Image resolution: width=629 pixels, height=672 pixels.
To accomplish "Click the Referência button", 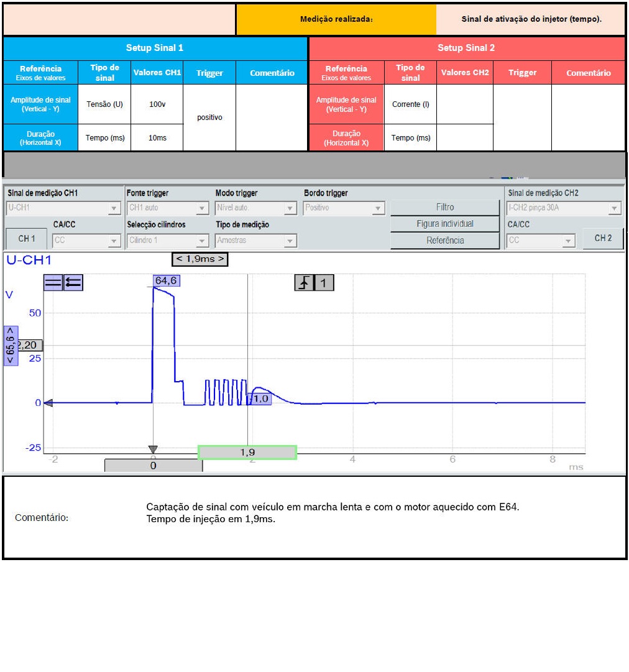I will click(444, 241).
